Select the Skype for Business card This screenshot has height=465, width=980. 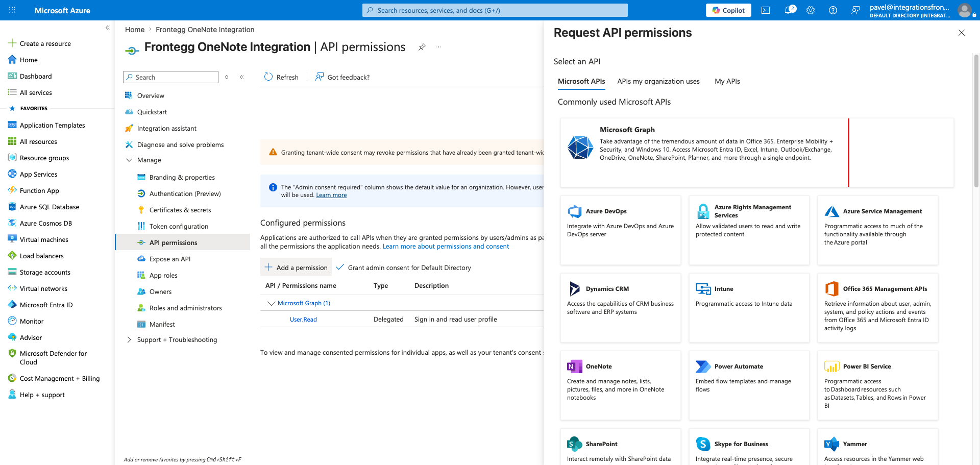point(749,447)
